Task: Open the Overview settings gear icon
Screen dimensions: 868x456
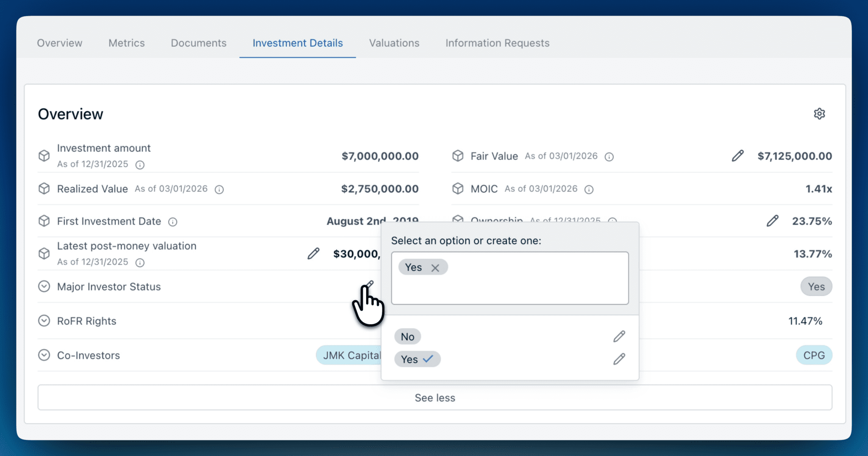Action: point(819,114)
